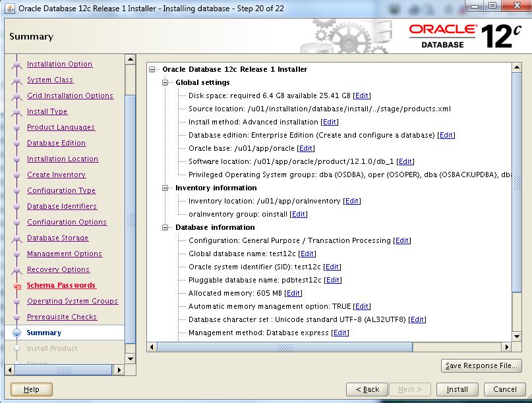Screen dimensions: 532x403
Task: Edit the Database character set
Action: 417,319
